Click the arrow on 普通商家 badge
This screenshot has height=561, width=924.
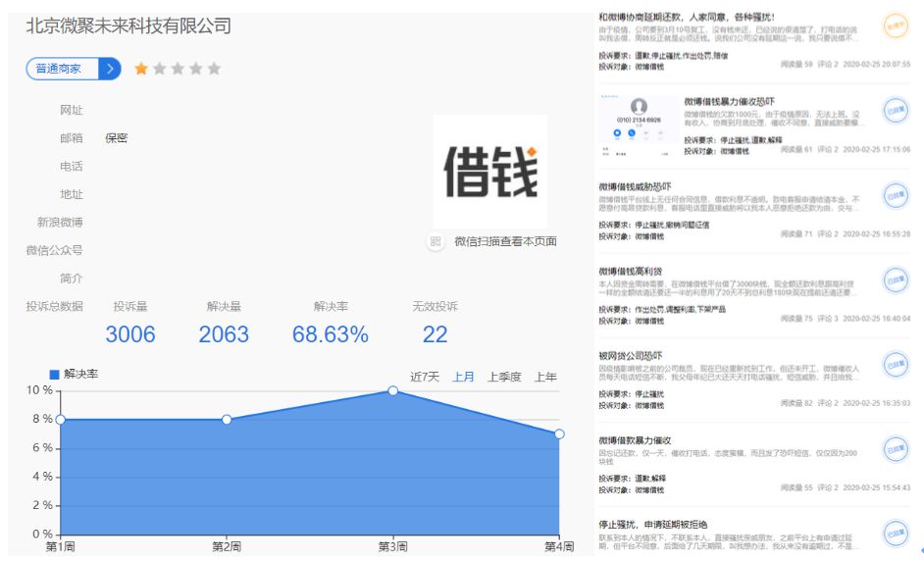point(110,69)
